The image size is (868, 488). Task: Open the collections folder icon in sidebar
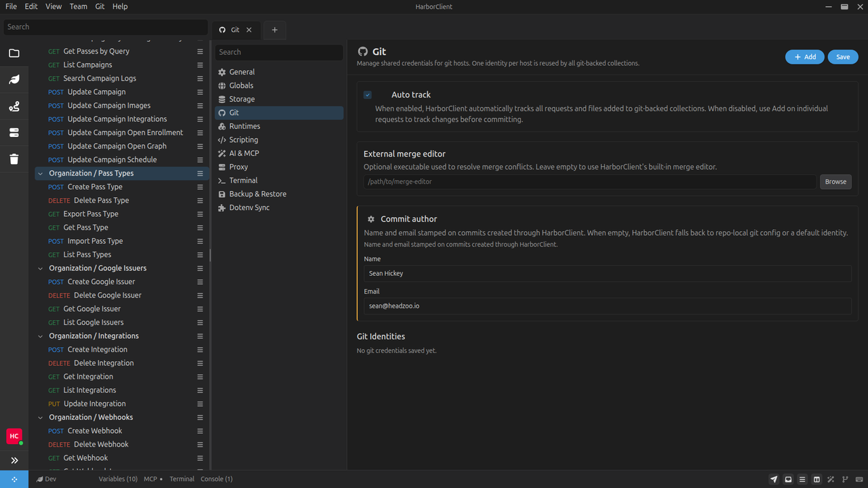pos(14,53)
